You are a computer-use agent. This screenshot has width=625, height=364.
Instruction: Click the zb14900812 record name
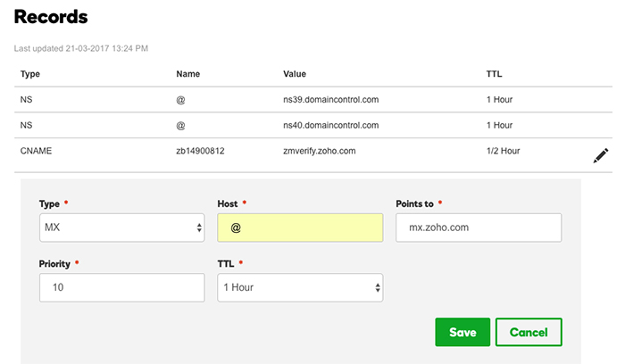(201, 151)
